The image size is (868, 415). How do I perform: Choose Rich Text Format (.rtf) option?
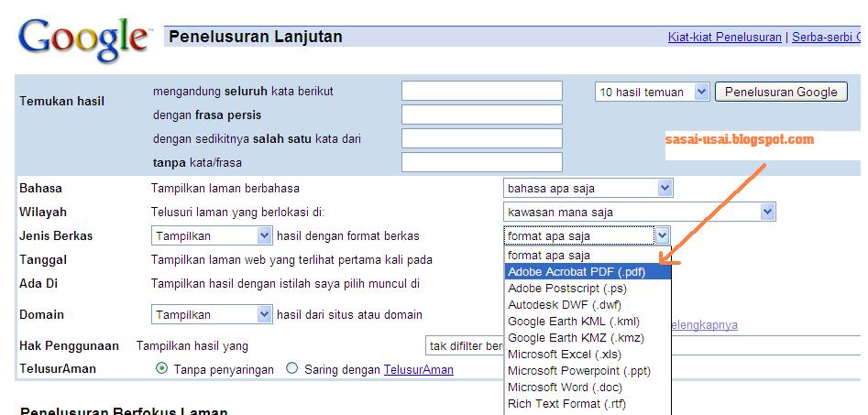[588, 404]
